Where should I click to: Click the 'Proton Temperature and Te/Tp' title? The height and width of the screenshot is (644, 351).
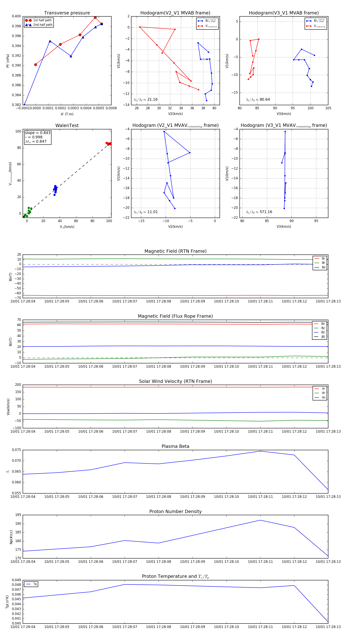click(175, 576)
